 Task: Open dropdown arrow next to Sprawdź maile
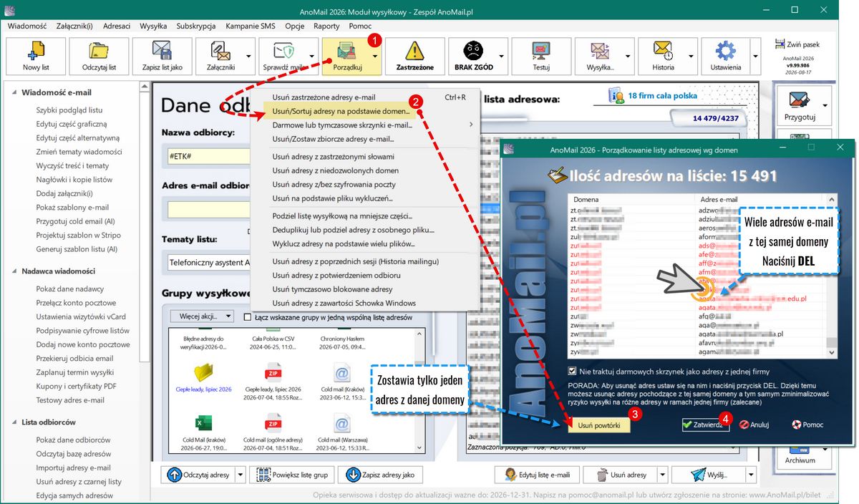click(x=312, y=56)
